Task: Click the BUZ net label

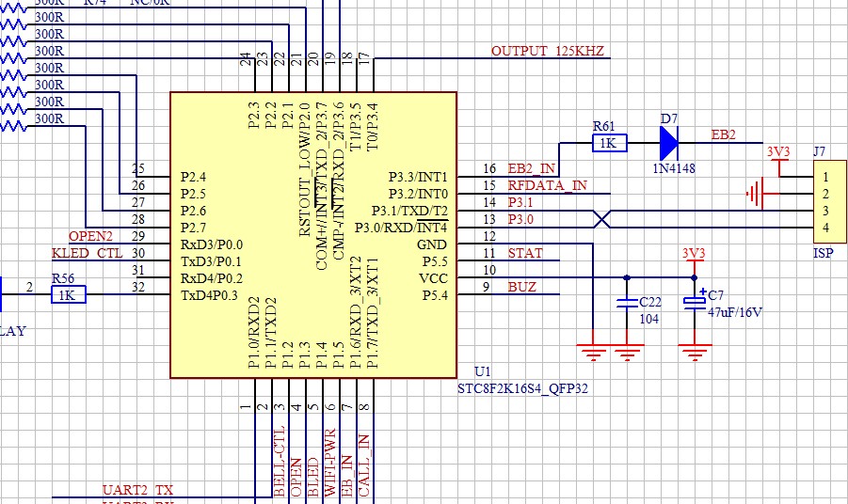Action: [522, 287]
